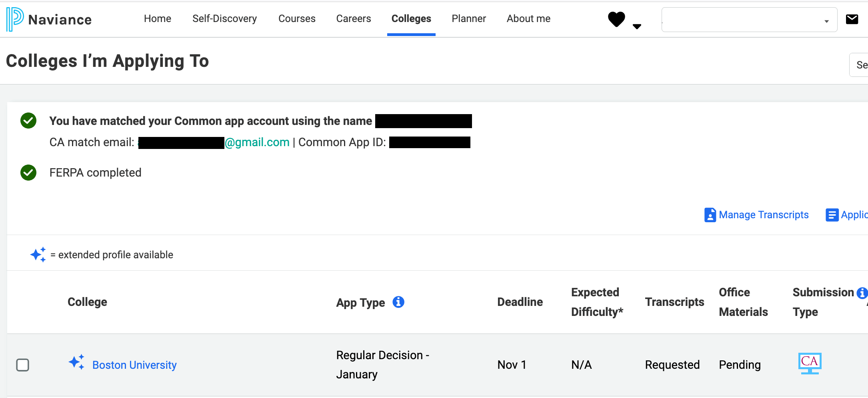The height and width of the screenshot is (398, 868).
Task: Click Boston University extended profile sparkle icon
Action: tap(76, 362)
